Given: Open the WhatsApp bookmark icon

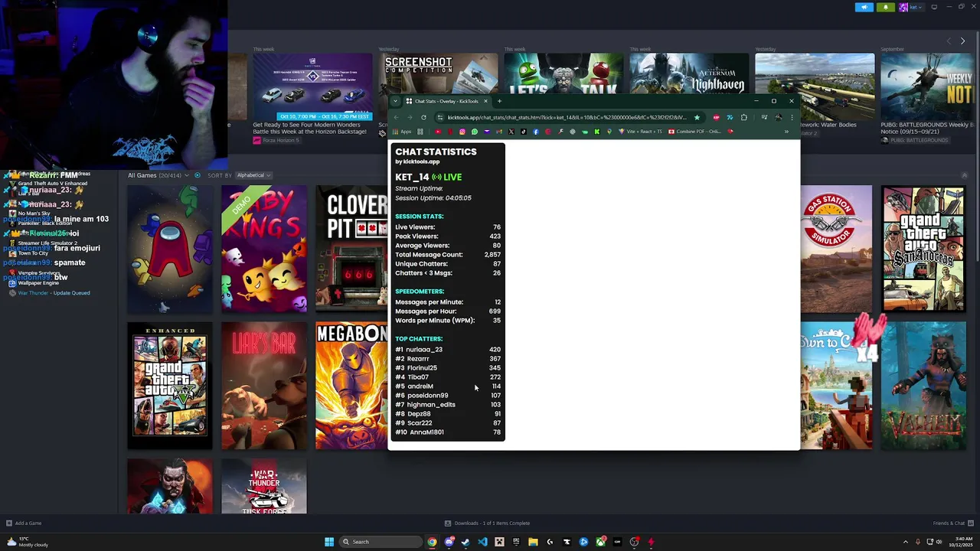Looking at the screenshot, I should click(x=475, y=132).
